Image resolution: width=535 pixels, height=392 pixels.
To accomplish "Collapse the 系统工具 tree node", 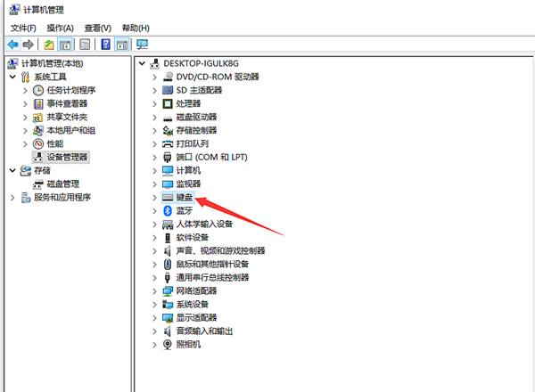I will [12, 77].
